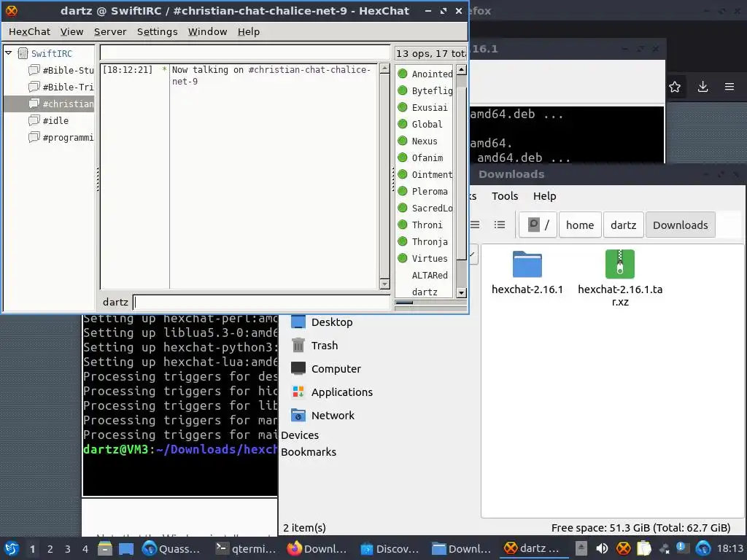Open Firefox downloads arrow icon

[x=703, y=87]
